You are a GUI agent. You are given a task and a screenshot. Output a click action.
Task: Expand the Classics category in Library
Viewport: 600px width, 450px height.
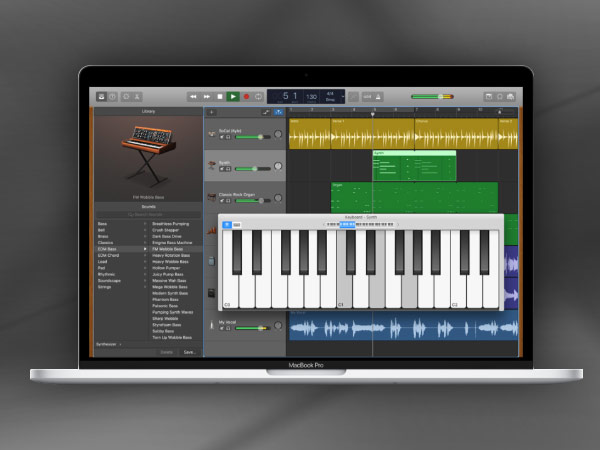point(145,243)
